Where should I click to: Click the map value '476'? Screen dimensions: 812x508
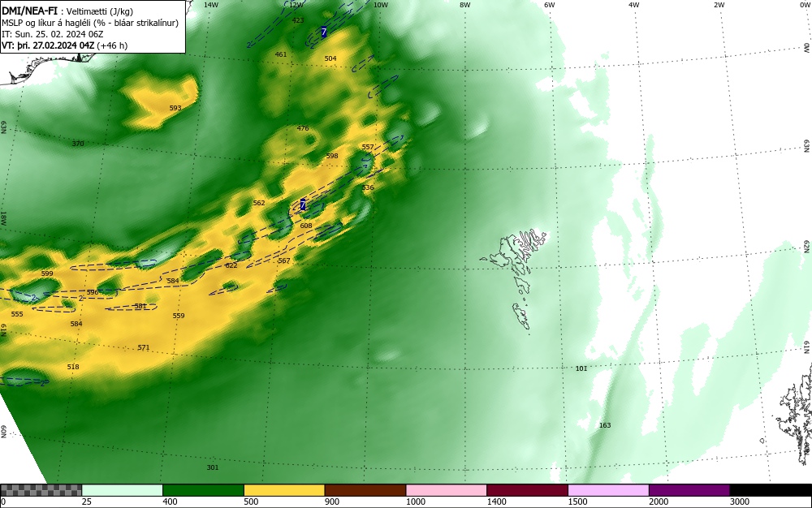click(x=303, y=128)
